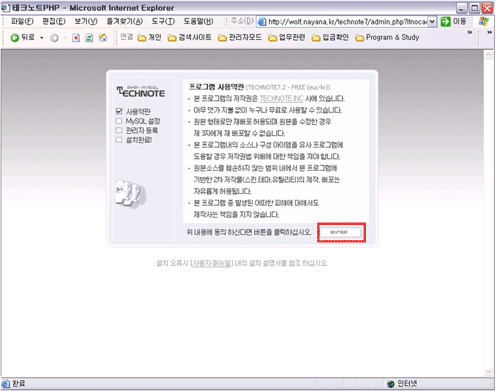Maximize the Internet Explorer window
This screenshot has width=500, height=391.
(475, 8)
